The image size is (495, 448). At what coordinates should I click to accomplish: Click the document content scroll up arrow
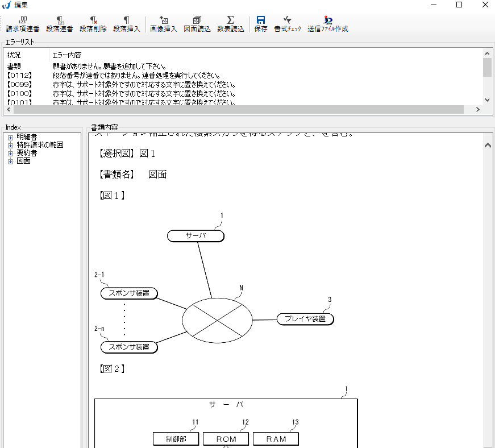tap(487, 146)
